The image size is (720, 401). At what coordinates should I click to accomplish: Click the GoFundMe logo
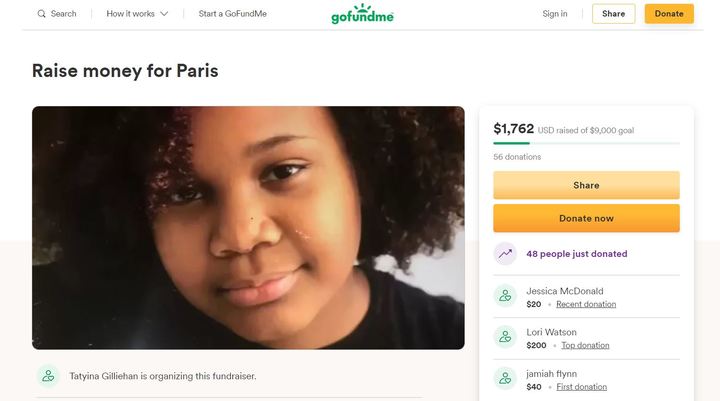[x=363, y=14]
